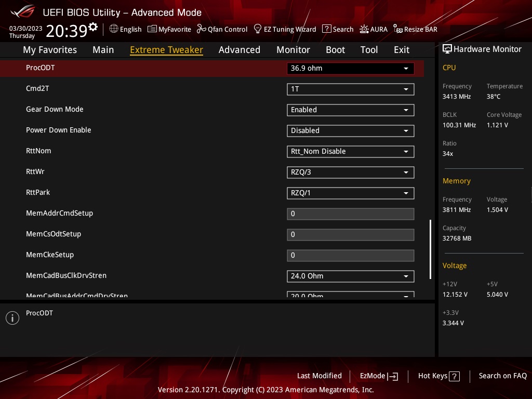Launch EZ Tuning Wizard bulb icon
532x399 pixels.
point(258,29)
